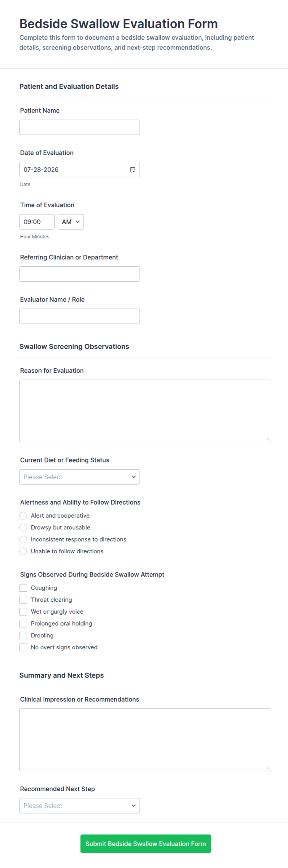Check No overt signs observed
The image size is (288, 868).
click(23, 647)
